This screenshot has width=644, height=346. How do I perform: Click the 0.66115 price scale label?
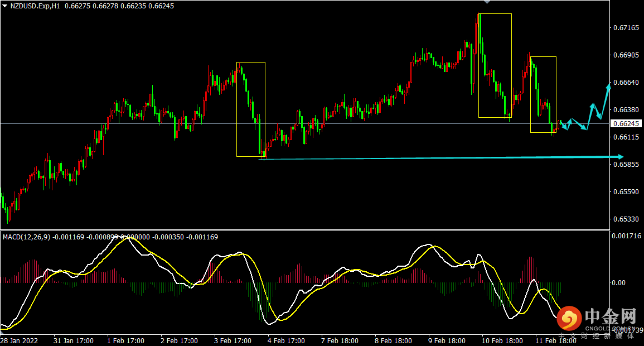click(626, 137)
